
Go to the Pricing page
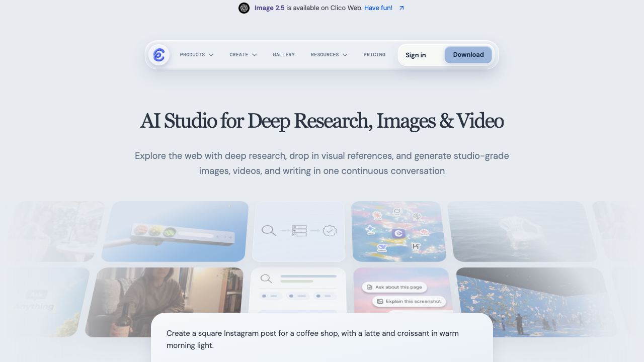374,55
